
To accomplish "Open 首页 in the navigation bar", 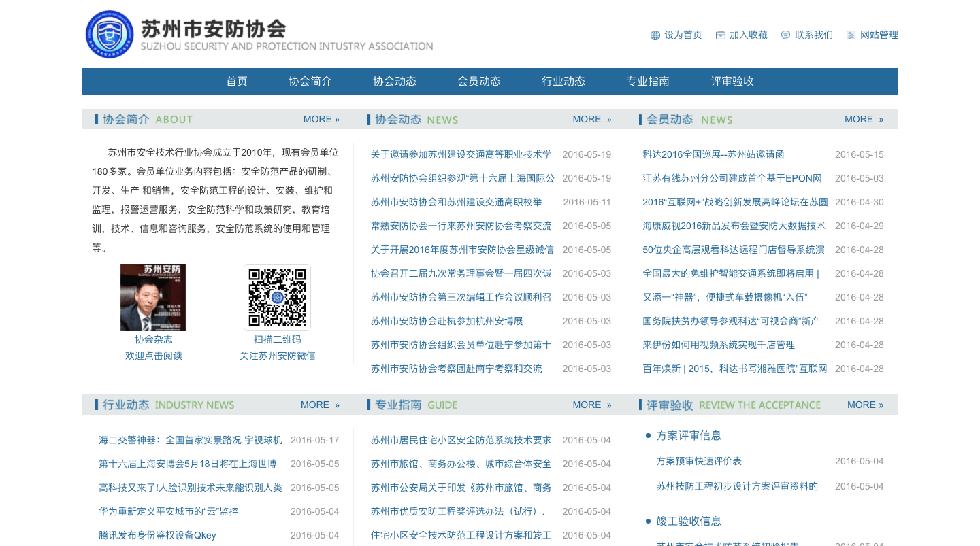I will click(x=237, y=82).
